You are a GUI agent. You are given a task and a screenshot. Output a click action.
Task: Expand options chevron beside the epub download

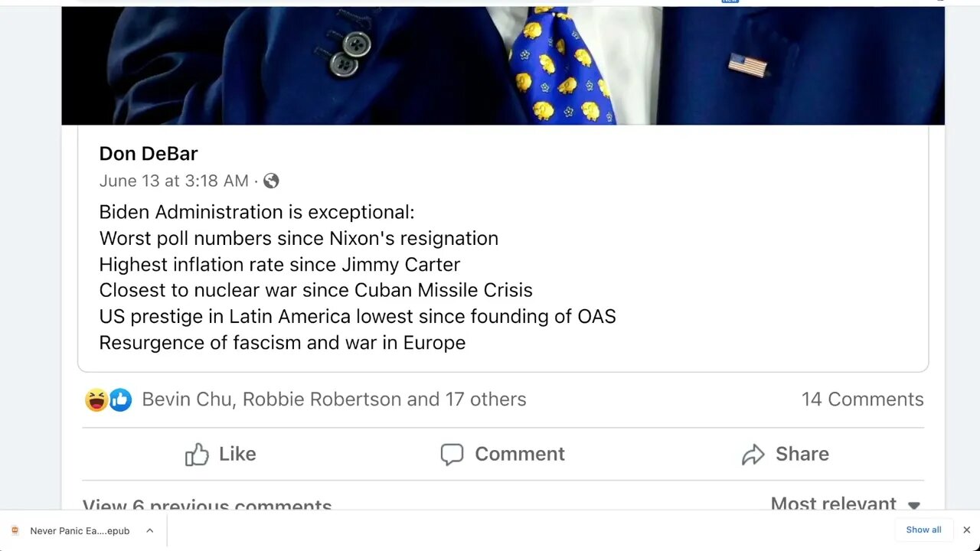[150, 530]
